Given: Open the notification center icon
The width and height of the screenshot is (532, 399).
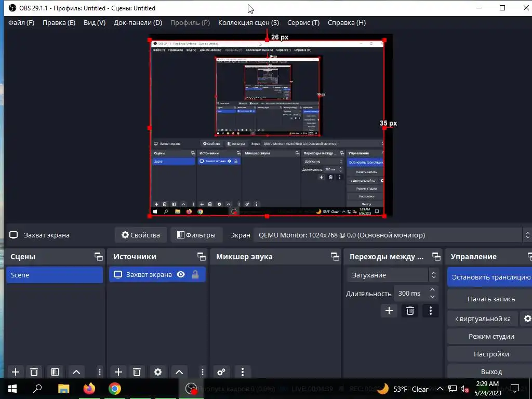Looking at the screenshot, I should click(515, 389).
